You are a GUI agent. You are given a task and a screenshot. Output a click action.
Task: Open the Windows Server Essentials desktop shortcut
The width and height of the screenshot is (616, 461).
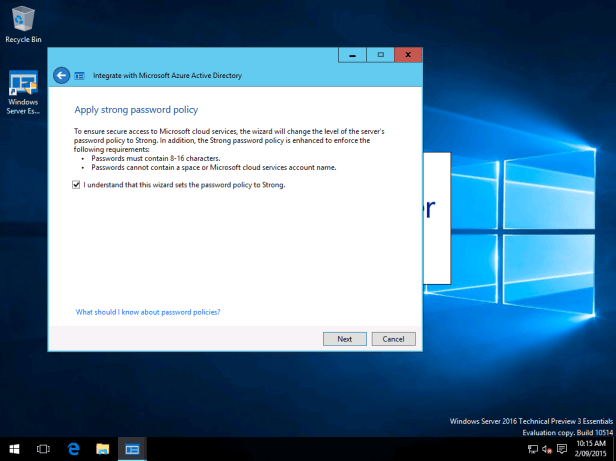tap(22, 88)
